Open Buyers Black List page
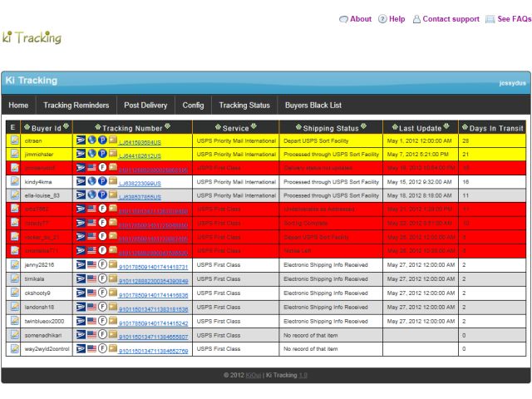Screen dimensions: 532x399 [313, 106]
